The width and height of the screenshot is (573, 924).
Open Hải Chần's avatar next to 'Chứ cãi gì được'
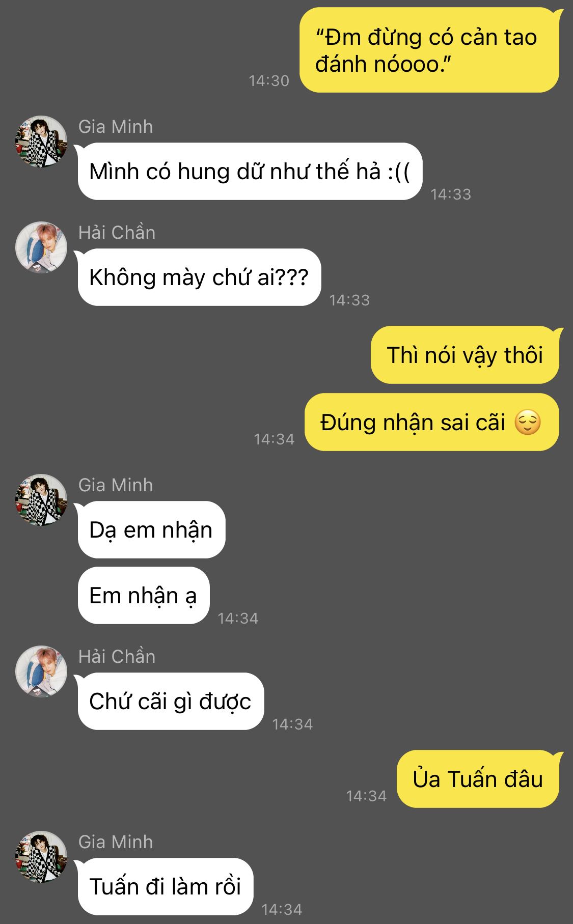tap(41, 671)
